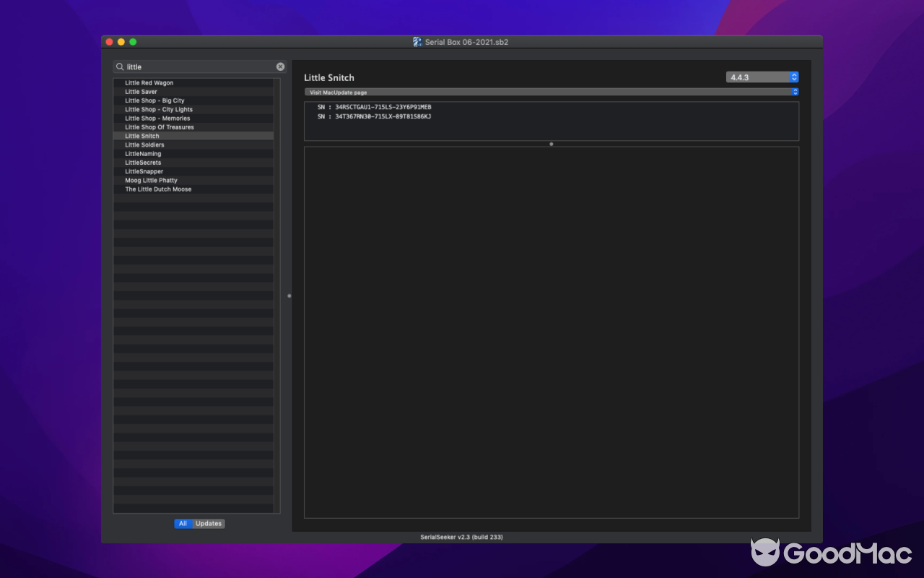Switch to the Updates filter
Viewport: 924px width, 578px height.
[x=209, y=524]
